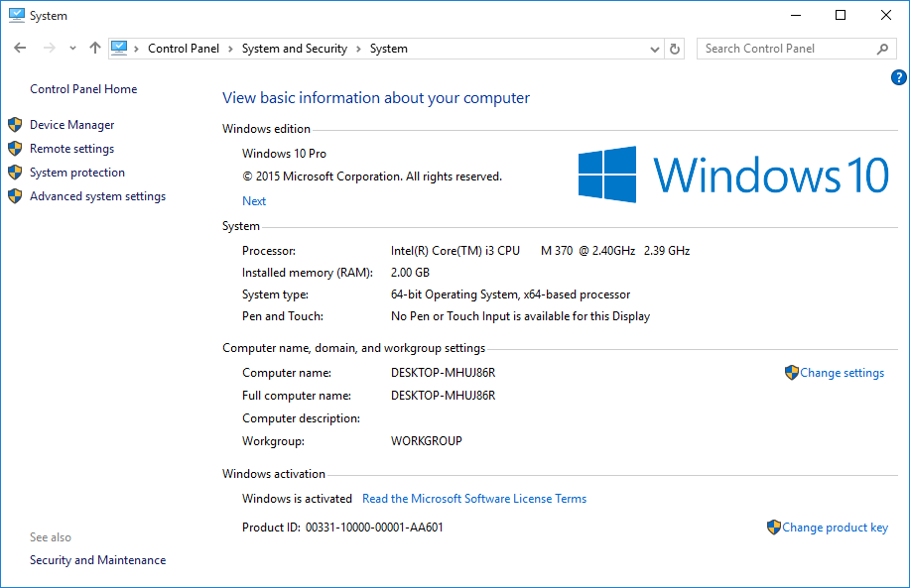This screenshot has height=588, width=910.
Task: Open Remote settings
Action: [71, 149]
